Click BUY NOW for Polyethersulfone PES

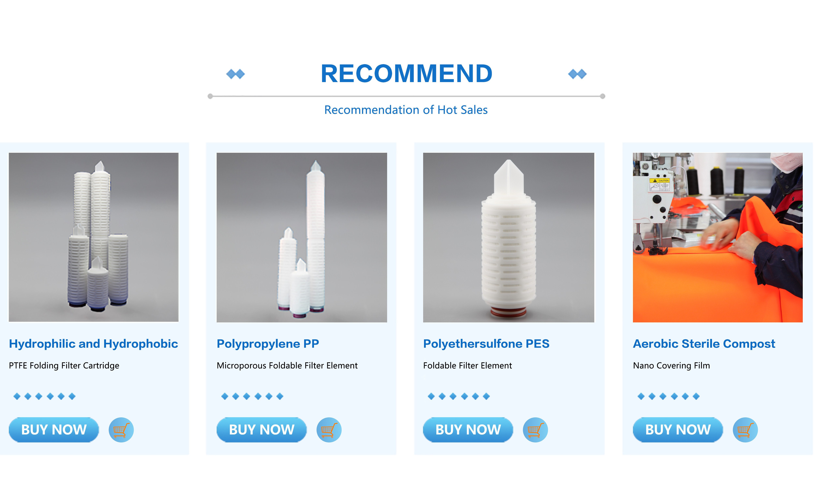468,430
